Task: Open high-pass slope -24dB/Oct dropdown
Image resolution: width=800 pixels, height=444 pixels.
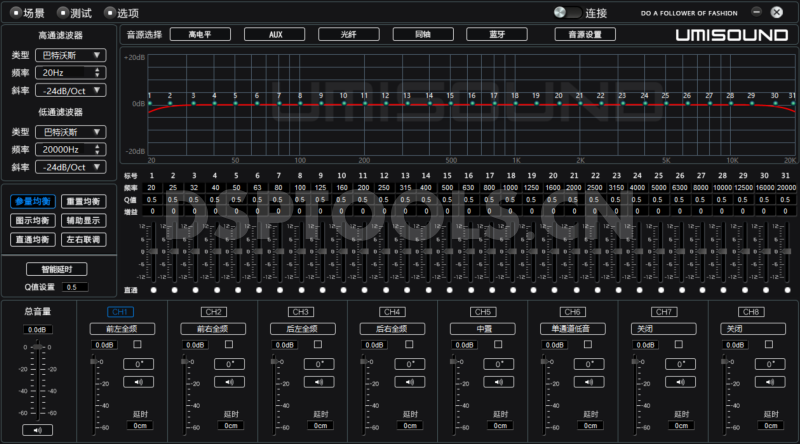Action: [x=70, y=91]
